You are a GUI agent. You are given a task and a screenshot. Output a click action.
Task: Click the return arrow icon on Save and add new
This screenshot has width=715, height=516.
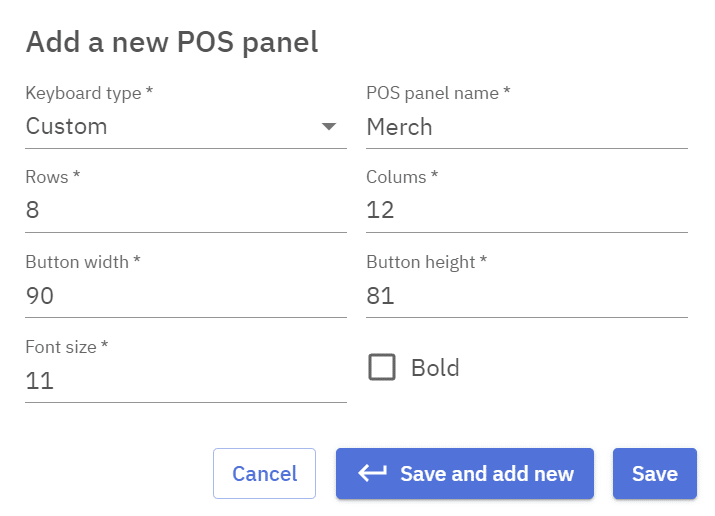click(372, 473)
